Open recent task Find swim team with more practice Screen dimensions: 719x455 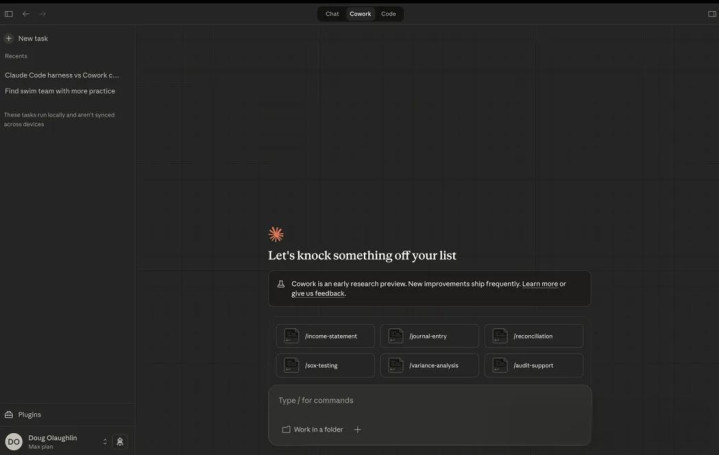coord(60,91)
